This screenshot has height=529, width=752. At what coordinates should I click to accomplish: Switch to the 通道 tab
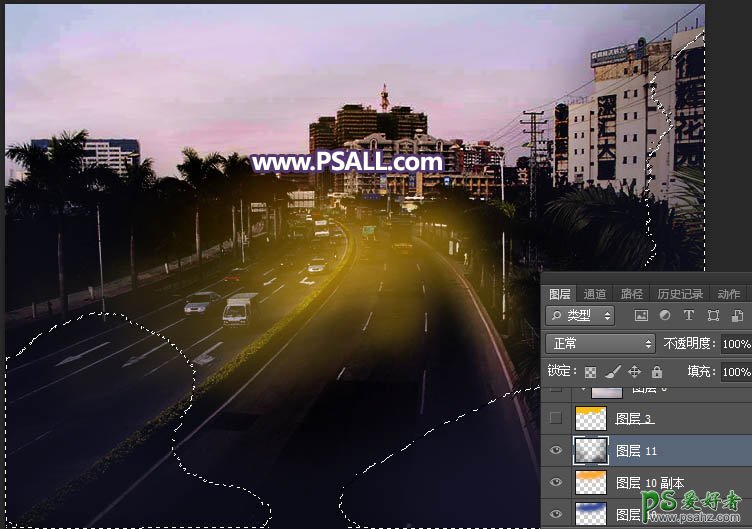[595, 293]
